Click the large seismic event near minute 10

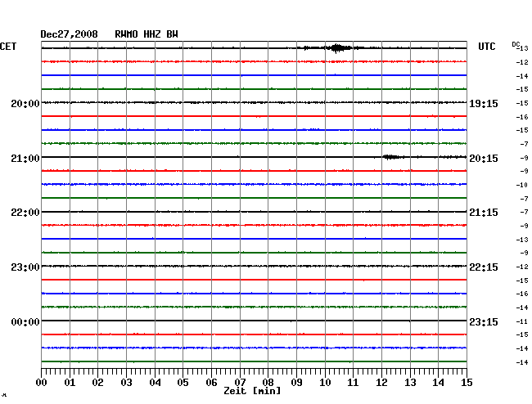tap(336, 48)
